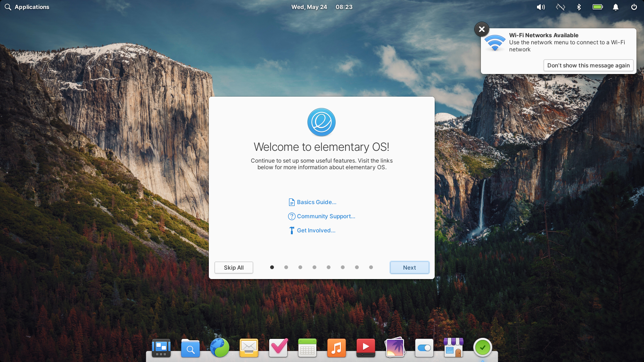Open the date and time indicator
Viewport: 644px width, 362px height.
coord(322,7)
